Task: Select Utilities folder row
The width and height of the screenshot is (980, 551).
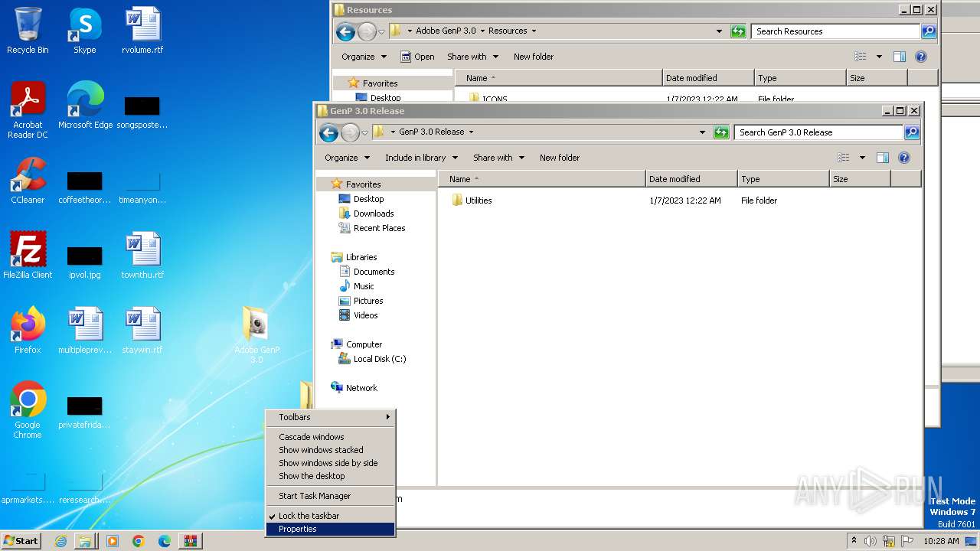Action: tap(679, 201)
